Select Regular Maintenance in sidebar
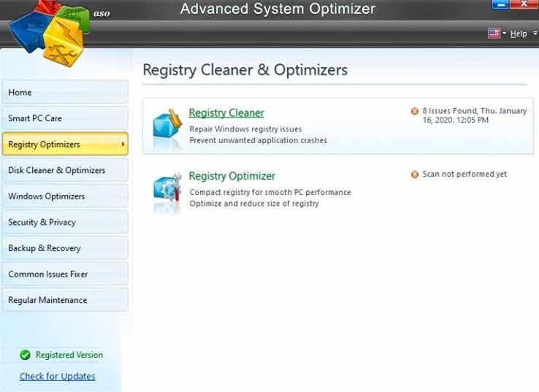Image resolution: width=539 pixels, height=392 pixels. 65,300
